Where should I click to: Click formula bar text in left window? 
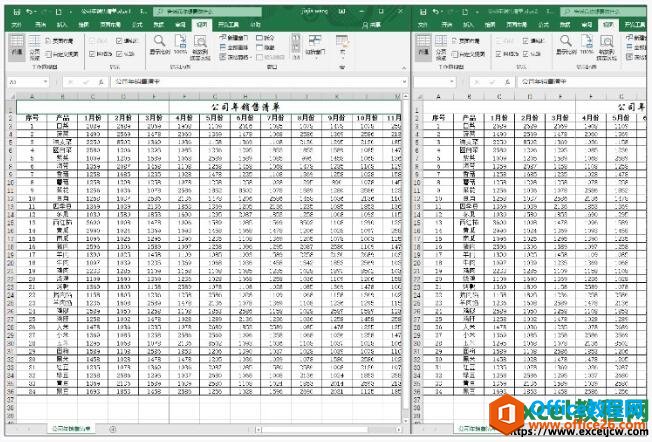tap(138, 81)
